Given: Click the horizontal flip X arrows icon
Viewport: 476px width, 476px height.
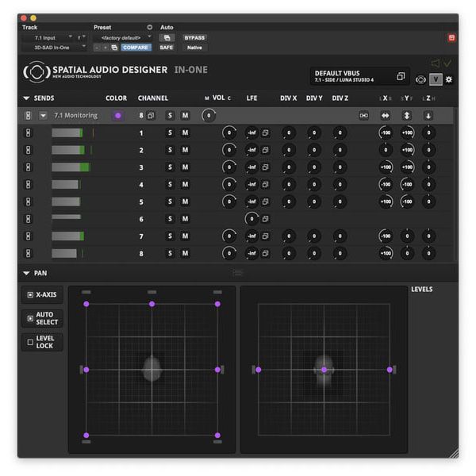Looking at the screenshot, I should 386,115.
